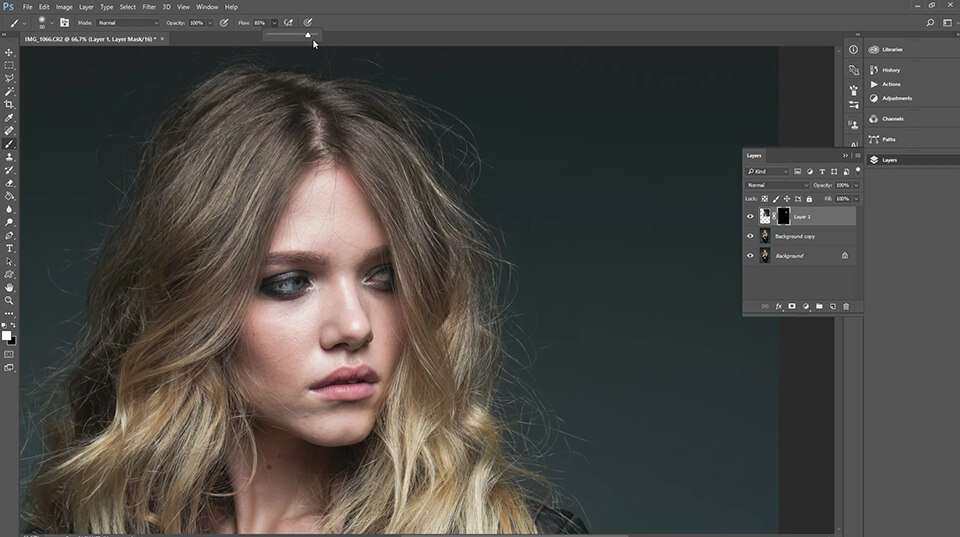Screen dimensions: 960x537
Task: Select the Hand tool
Action: (x=9, y=288)
